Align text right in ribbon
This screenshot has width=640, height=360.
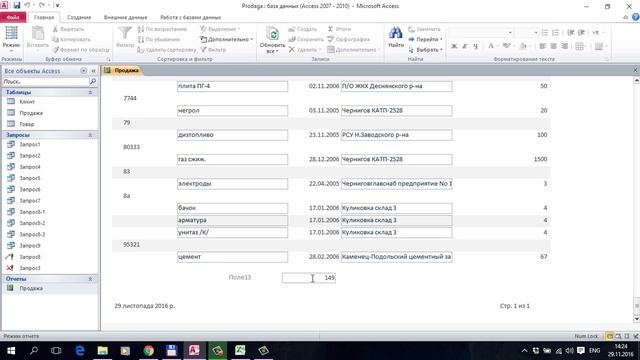tap(564, 46)
